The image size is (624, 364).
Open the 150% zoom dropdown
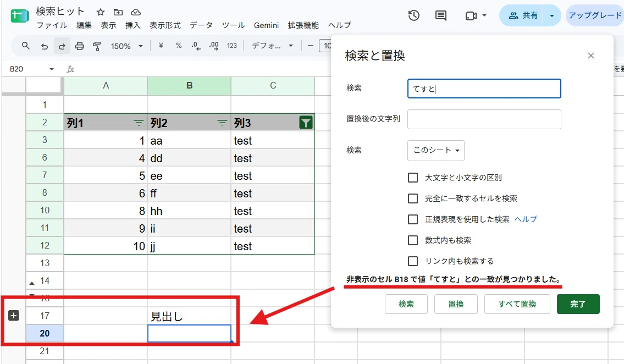[x=126, y=46]
